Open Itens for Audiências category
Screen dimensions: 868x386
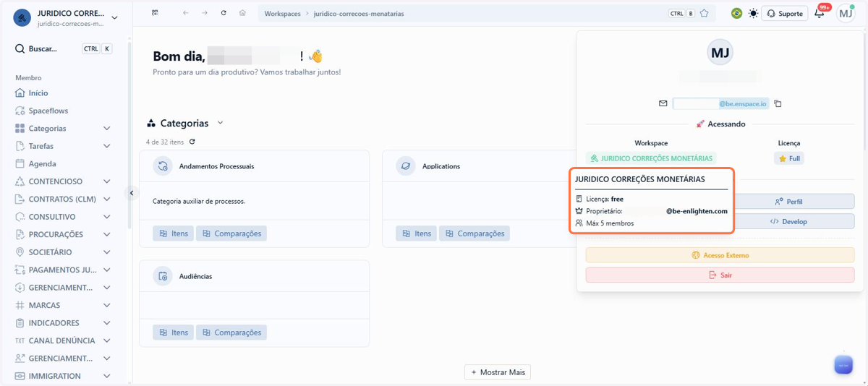click(172, 333)
